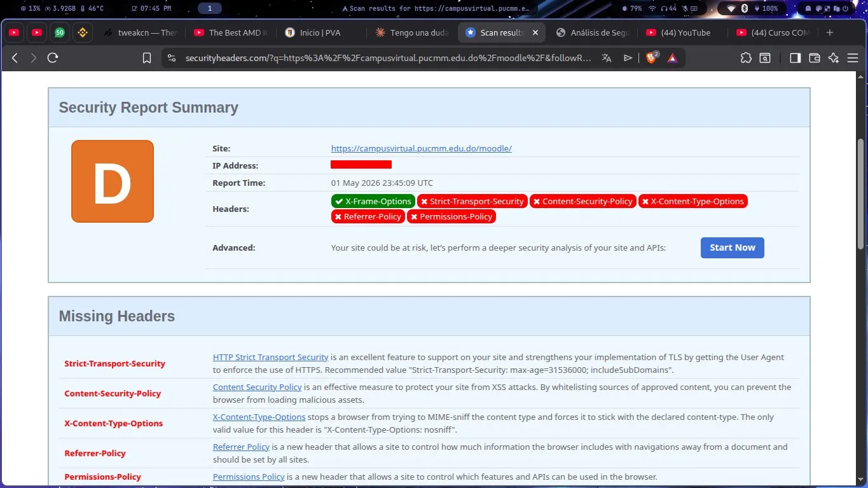Image resolution: width=868 pixels, height=488 pixels.
Task: Click the tab search icon in toolbar
Action: coord(766,58)
